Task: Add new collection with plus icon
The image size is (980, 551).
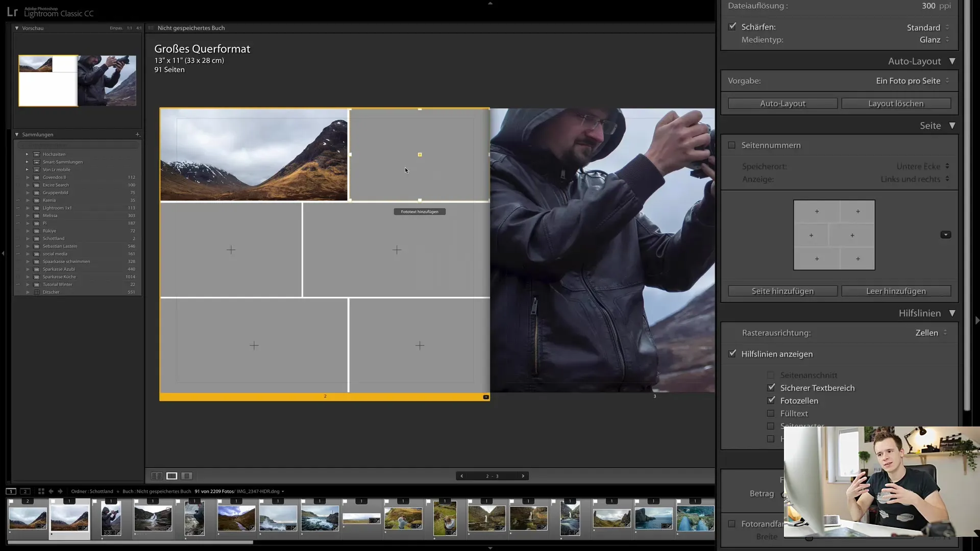Action: click(x=138, y=134)
